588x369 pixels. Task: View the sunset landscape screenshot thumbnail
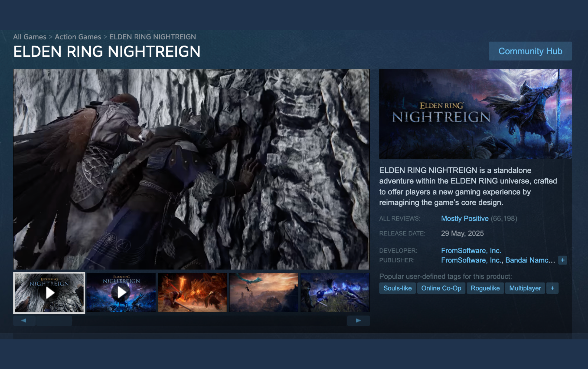[x=264, y=293]
